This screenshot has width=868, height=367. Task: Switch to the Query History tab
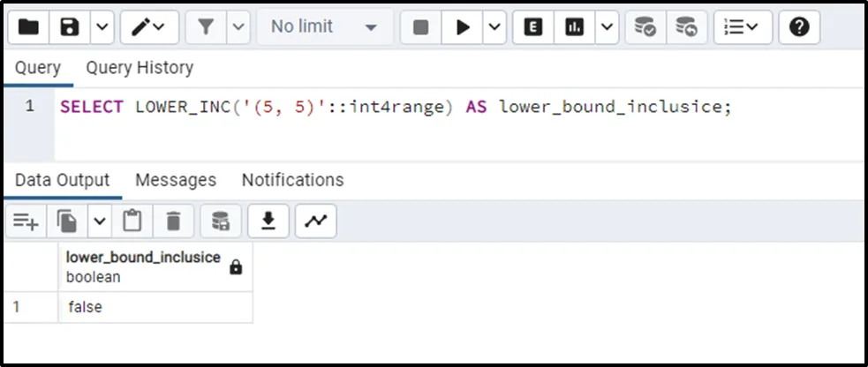[x=139, y=68]
